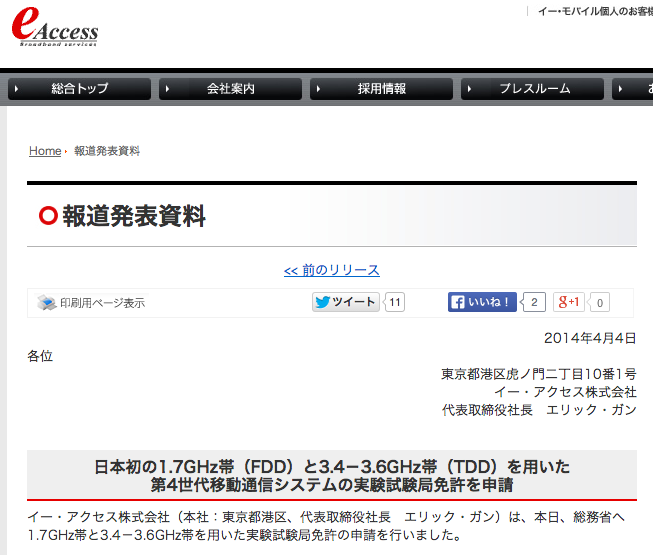653x555 pixels.
Task: Click the Google +1 button
Action: coord(569,302)
